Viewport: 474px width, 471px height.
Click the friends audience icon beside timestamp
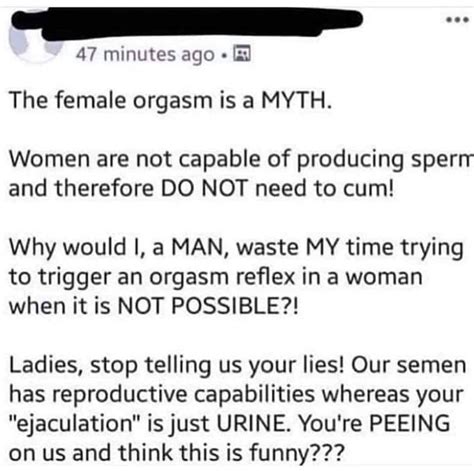pyautogui.click(x=242, y=54)
